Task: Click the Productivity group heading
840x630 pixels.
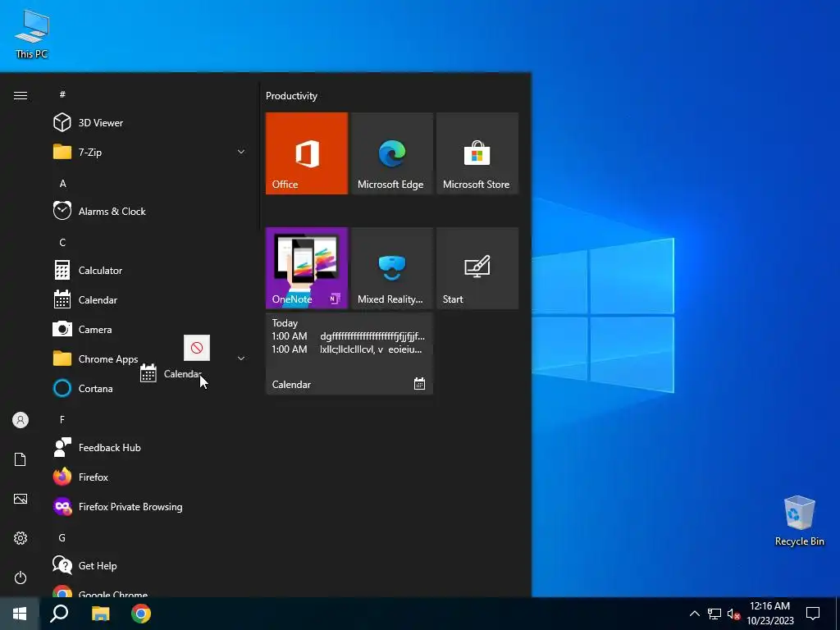Action: (x=291, y=96)
